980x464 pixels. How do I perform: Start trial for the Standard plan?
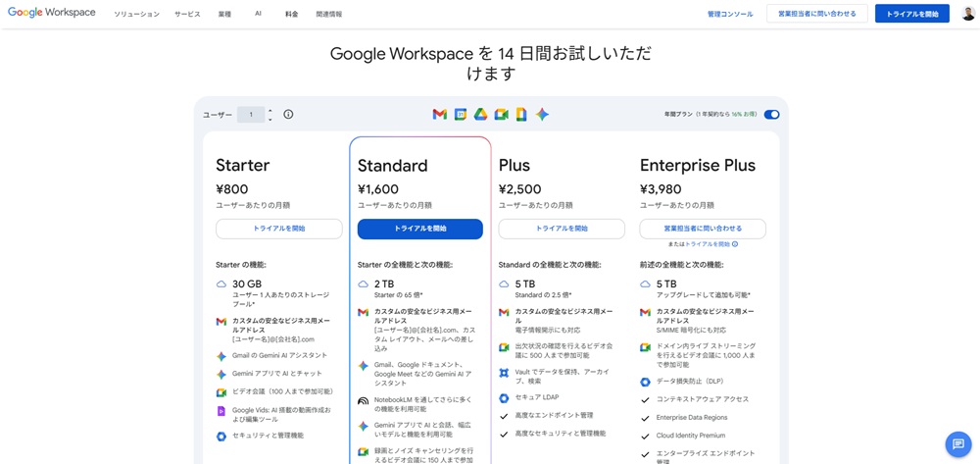click(420, 229)
